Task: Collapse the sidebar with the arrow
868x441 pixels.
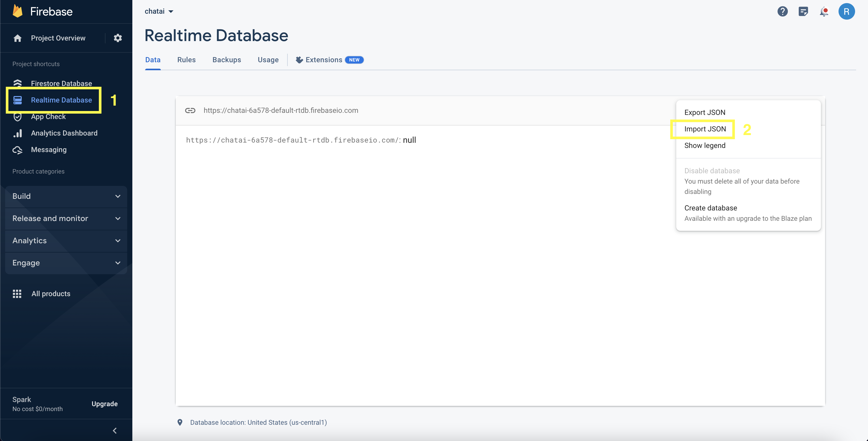Action: pyautogui.click(x=115, y=431)
